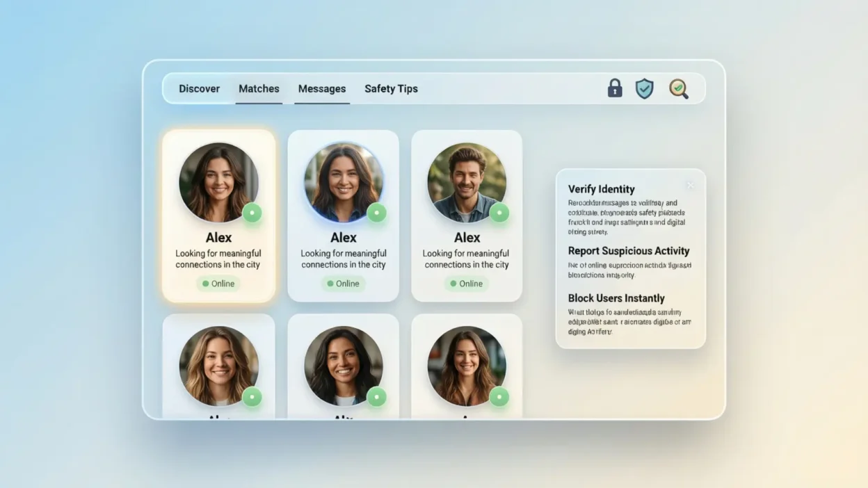
Task: Click the padlock icon in the top bar
Action: point(615,88)
